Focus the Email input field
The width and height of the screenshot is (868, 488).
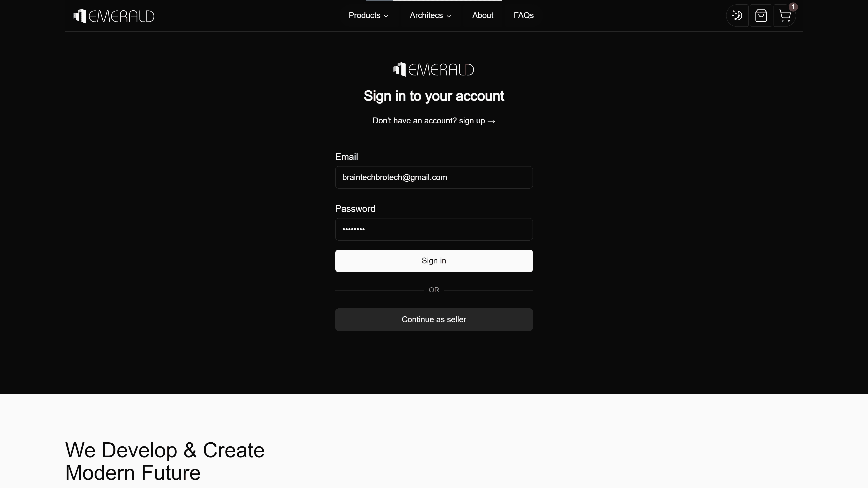(x=434, y=178)
